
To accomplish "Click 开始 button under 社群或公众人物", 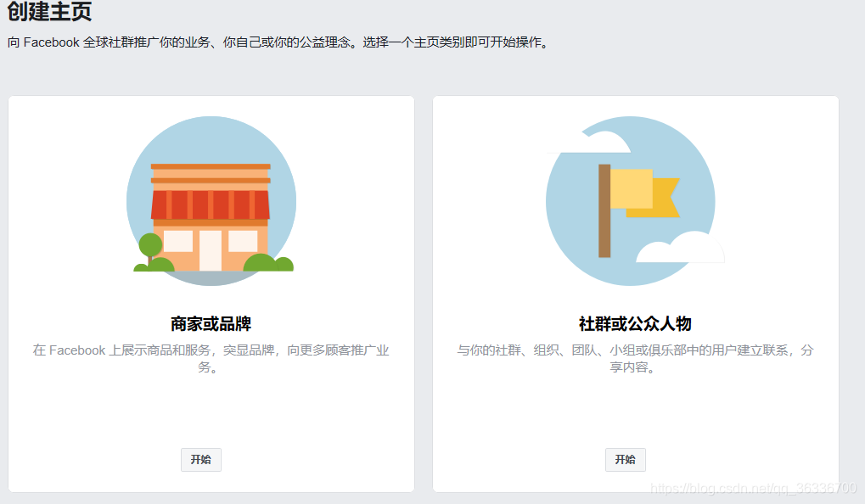I will [x=626, y=459].
